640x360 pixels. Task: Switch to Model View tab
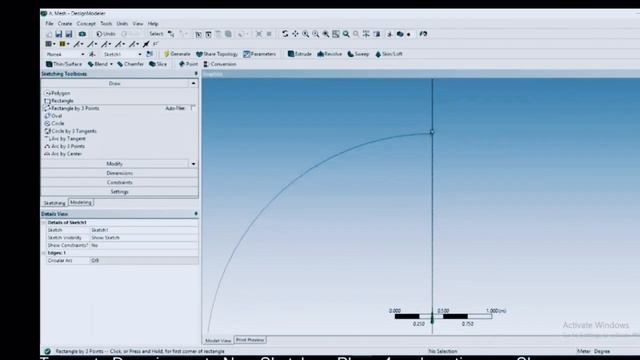[x=218, y=340]
